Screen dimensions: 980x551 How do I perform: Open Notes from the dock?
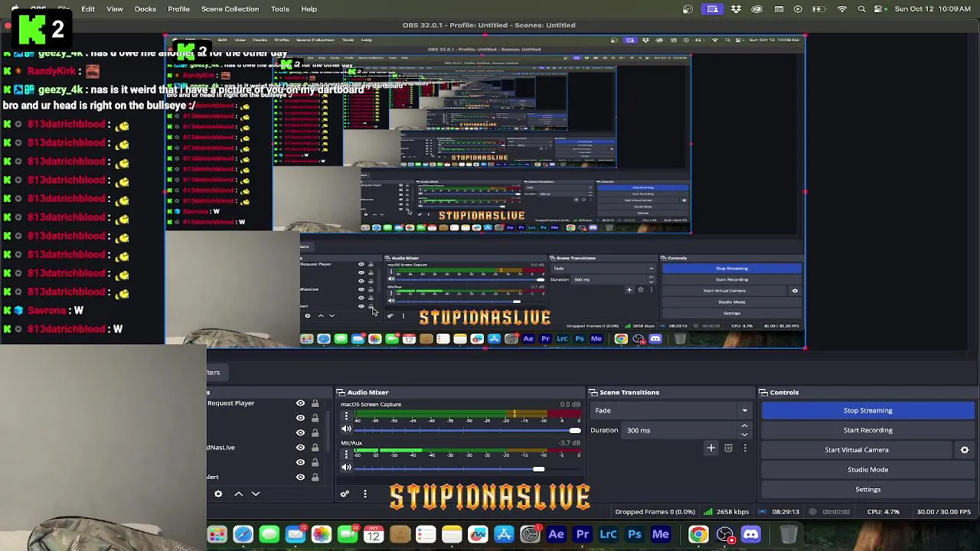(x=452, y=535)
